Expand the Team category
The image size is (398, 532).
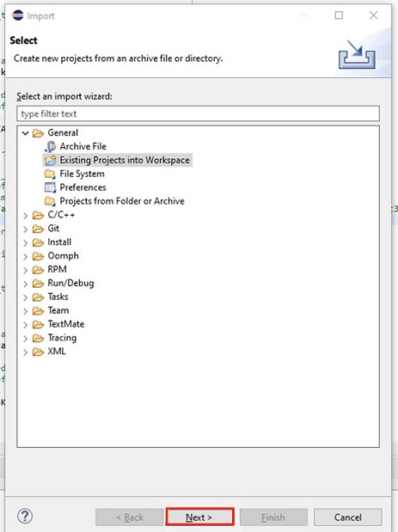(26, 311)
